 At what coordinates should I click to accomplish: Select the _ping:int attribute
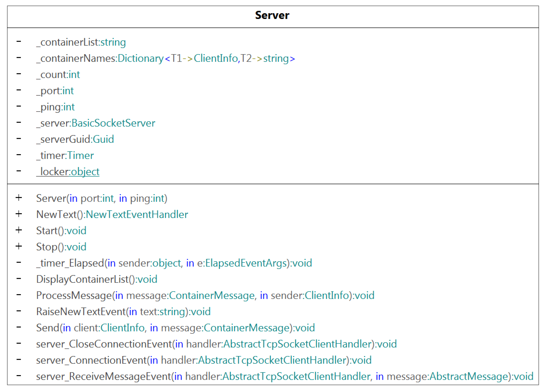[55, 107]
